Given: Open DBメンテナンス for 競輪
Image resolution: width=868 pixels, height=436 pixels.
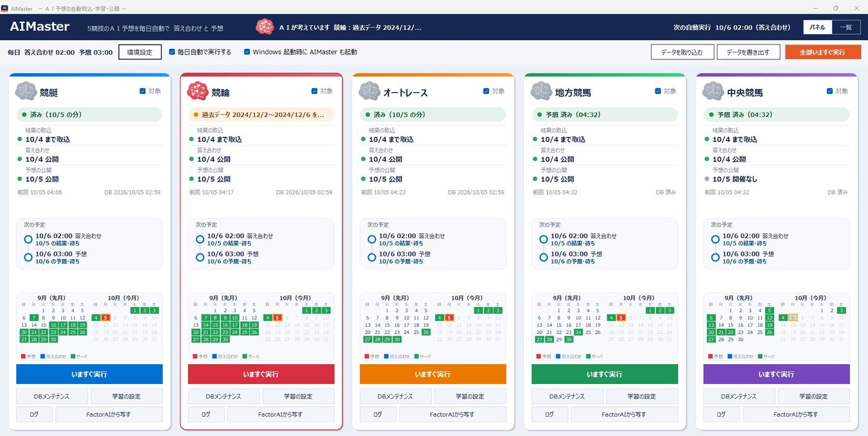Looking at the screenshot, I should [223, 396].
